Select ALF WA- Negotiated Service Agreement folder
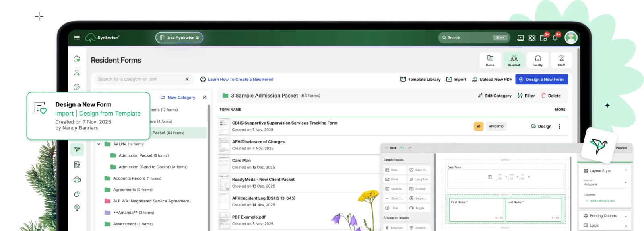 tap(149, 201)
